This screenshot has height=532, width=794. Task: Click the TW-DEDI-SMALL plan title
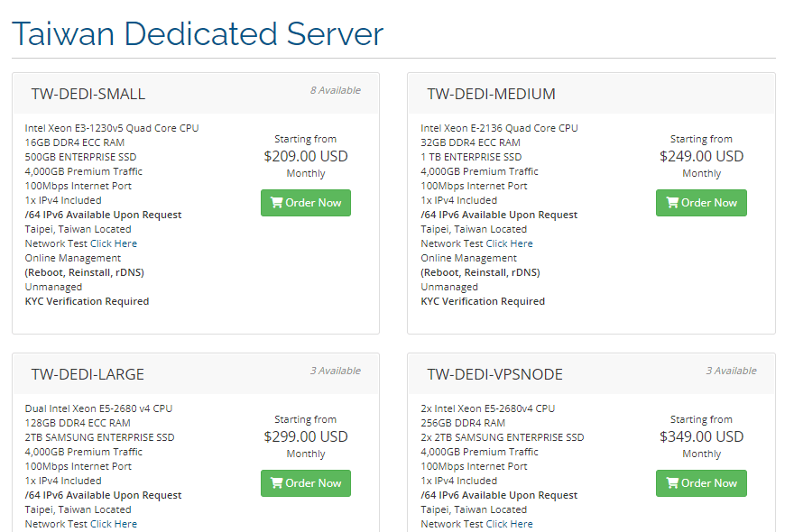[88, 94]
